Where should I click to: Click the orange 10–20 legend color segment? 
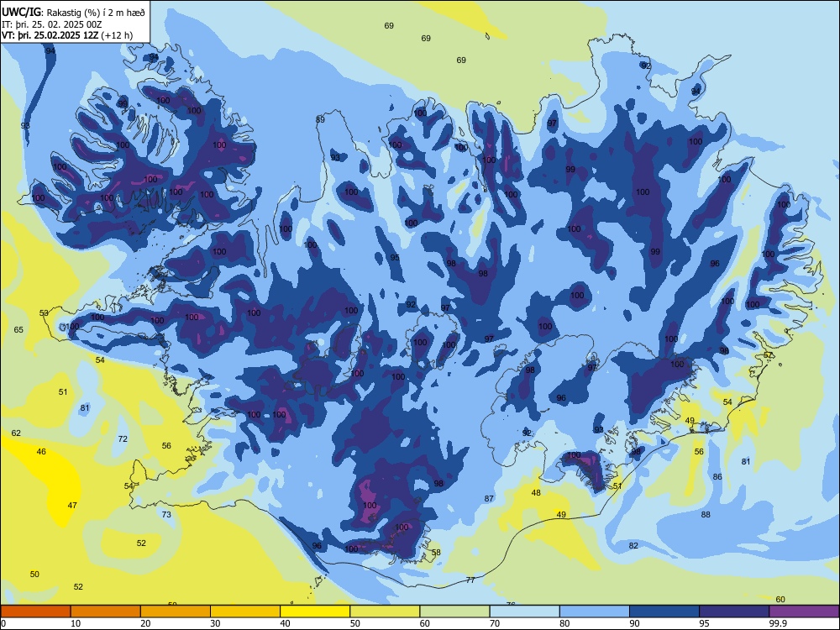106,612
